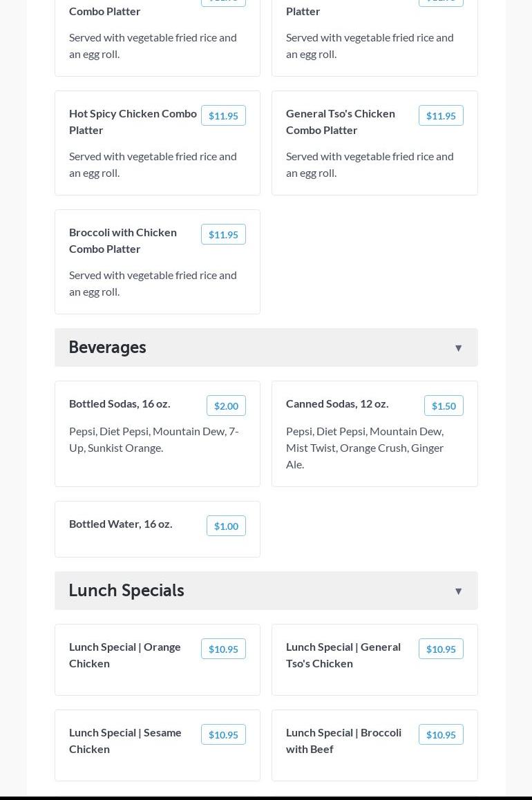Collapse the Lunch Specials section arrow
The height and width of the screenshot is (800, 532).
tap(458, 591)
